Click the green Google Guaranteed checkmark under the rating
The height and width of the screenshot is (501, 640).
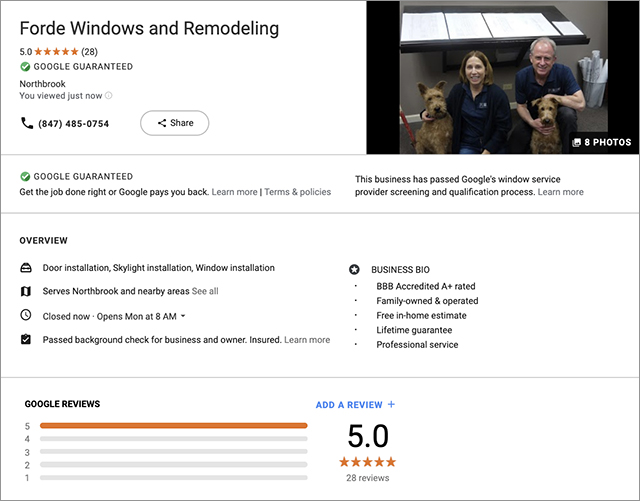pos(25,67)
